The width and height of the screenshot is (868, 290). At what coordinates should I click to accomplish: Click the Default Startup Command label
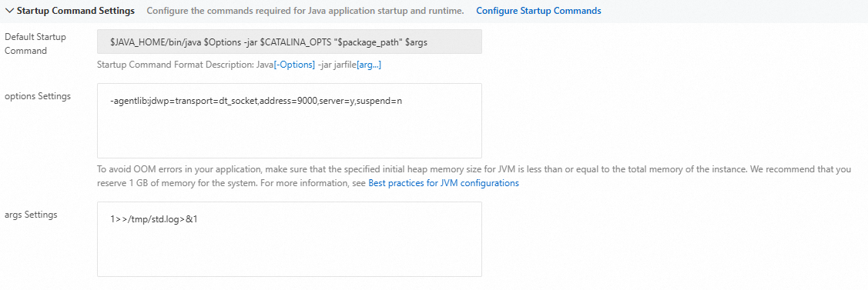35,44
